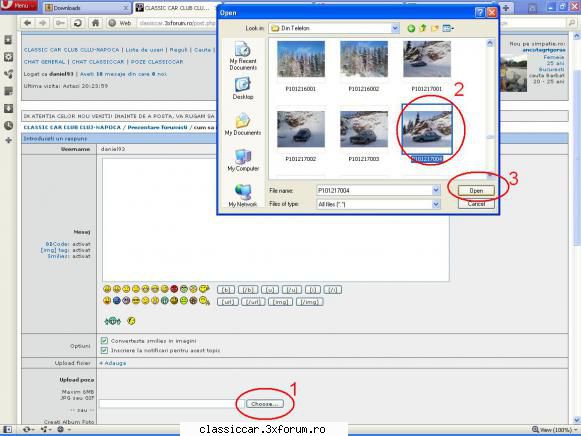Open My Recent Documents place
Image resolution: width=581 pixels, height=436 pixels.
pyautogui.click(x=243, y=56)
